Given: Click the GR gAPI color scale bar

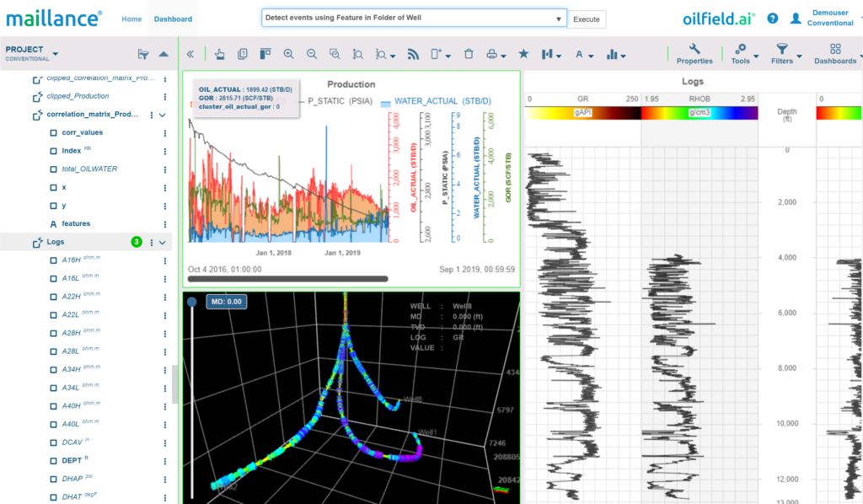Looking at the screenshot, I should pyautogui.click(x=583, y=113).
